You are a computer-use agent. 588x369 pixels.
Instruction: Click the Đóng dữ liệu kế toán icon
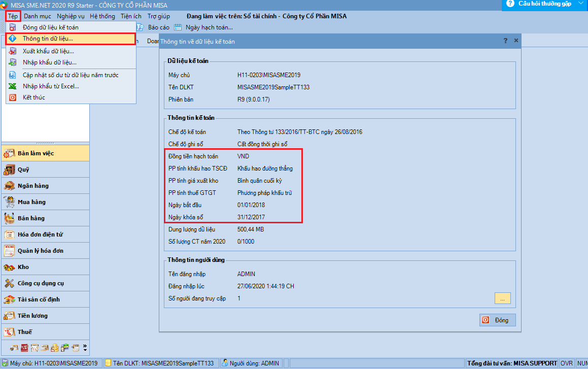point(13,27)
